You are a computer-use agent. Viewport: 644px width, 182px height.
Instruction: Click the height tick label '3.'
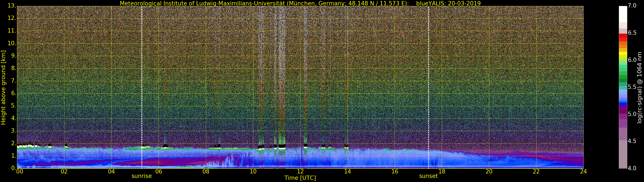click(x=14, y=131)
